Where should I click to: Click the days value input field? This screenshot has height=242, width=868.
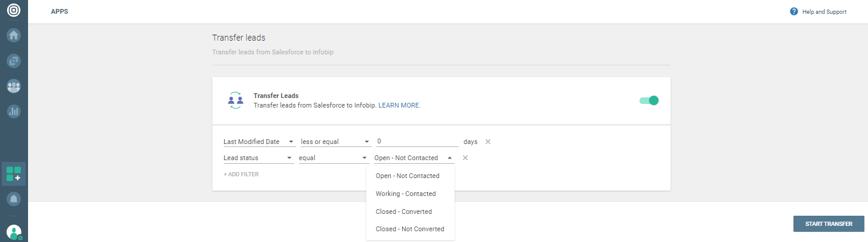[417, 142]
